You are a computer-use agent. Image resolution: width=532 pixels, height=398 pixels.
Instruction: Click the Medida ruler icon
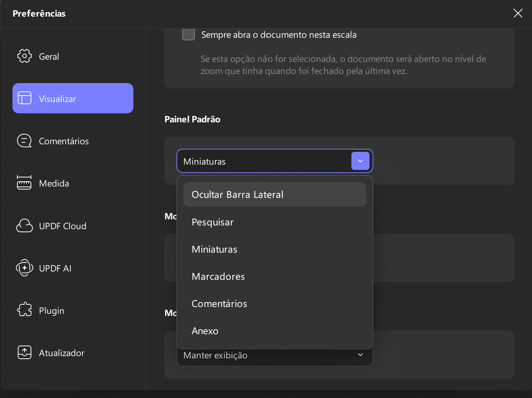click(x=24, y=183)
